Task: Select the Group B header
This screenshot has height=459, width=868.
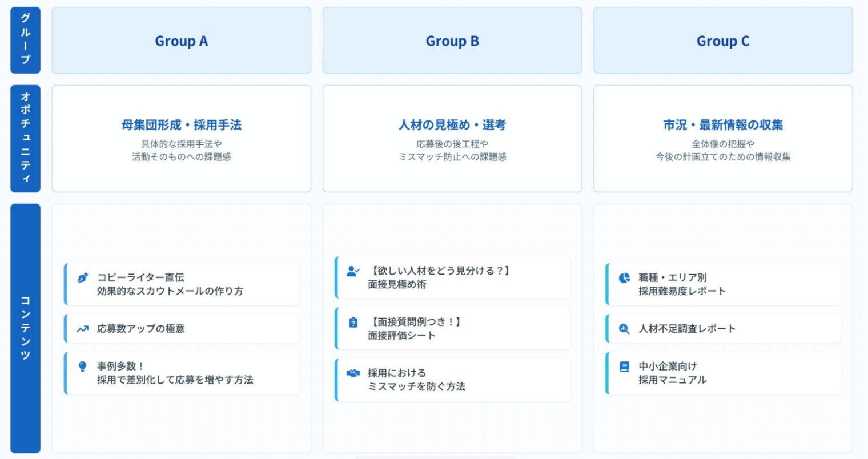Action: [452, 41]
